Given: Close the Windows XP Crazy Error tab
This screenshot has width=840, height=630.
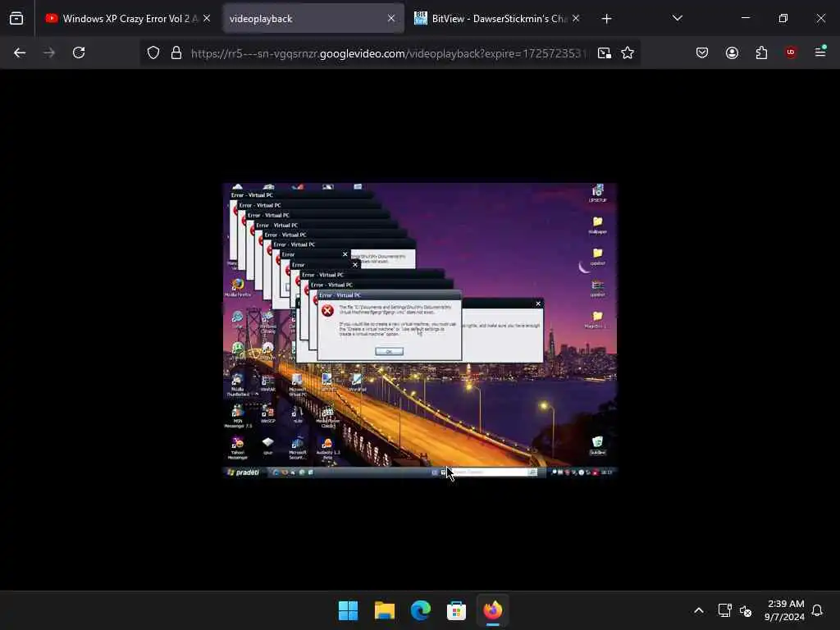Looking at the screenshot, I should [x=207, y=19].
